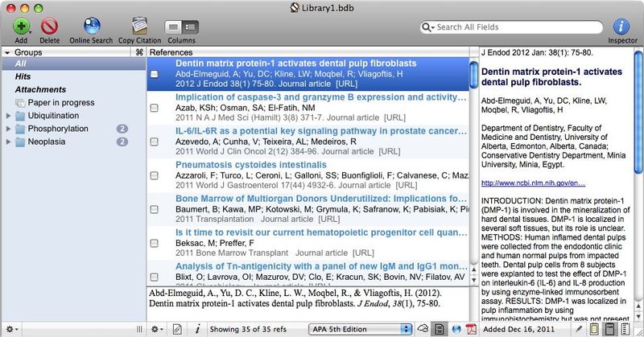The width and height of the screenshot is (644, 337).
Task: Open Online Search from the toolbar
Action: pos(91,27)
